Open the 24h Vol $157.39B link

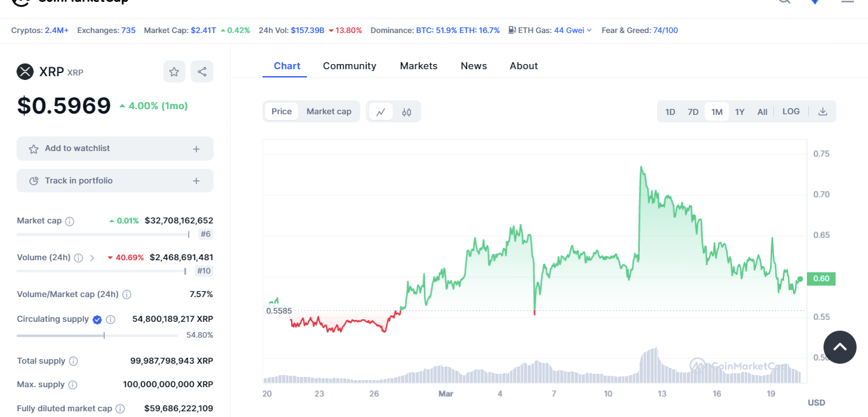point(308,30)
